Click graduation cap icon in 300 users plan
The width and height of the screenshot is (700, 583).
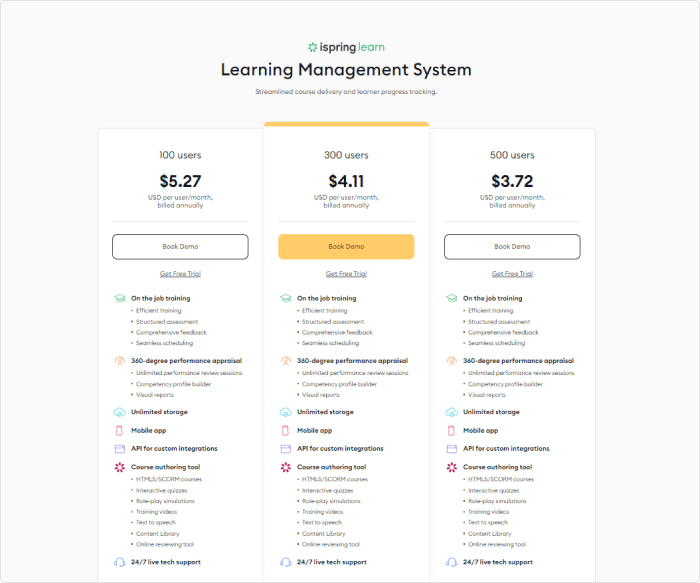point(286,298)
